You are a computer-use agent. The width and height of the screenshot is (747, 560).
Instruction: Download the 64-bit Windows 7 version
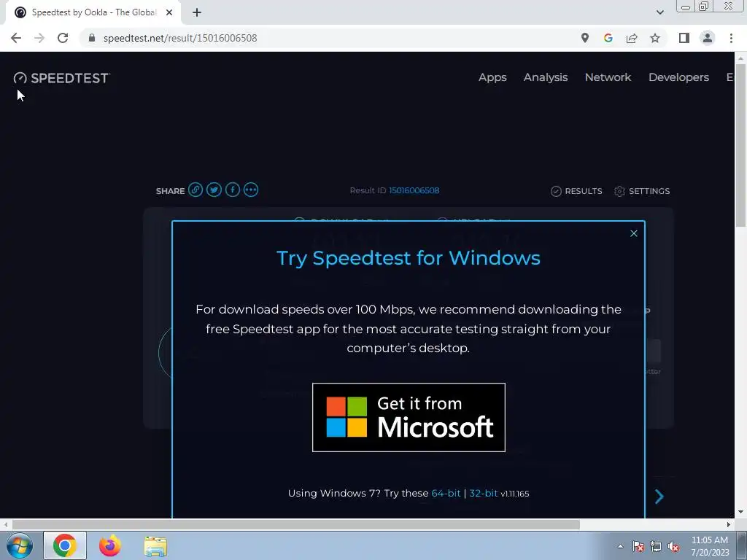pos(446,494)
